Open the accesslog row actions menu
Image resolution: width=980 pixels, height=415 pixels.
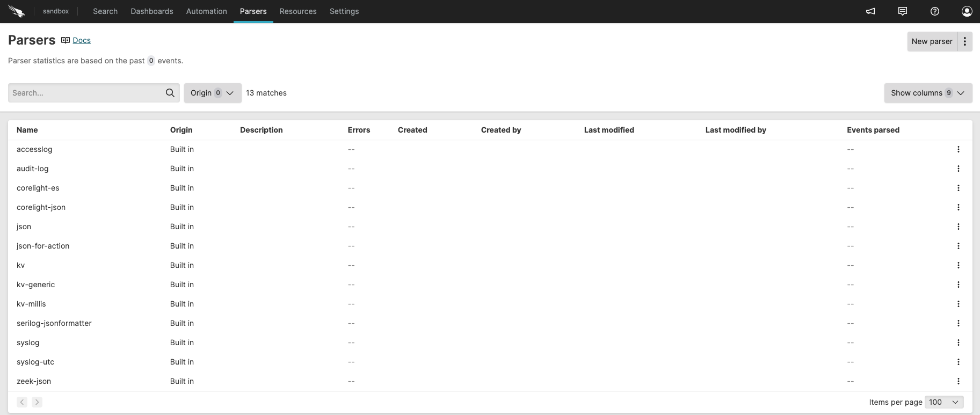point(959,149)
